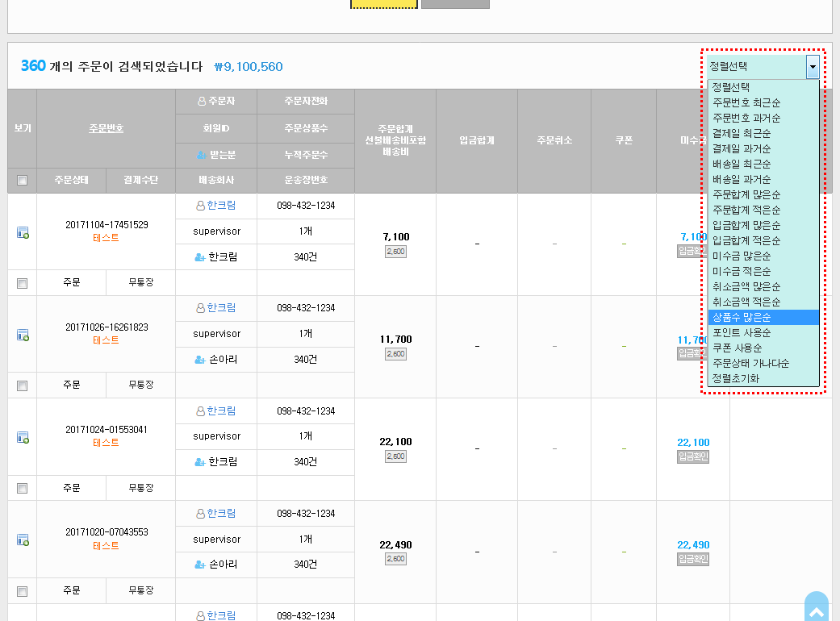The height and width of the screenshot is (621, 840).
Task: Click 2,600 shipping fee badge under 7,100
Action: (x=395, y=252)
